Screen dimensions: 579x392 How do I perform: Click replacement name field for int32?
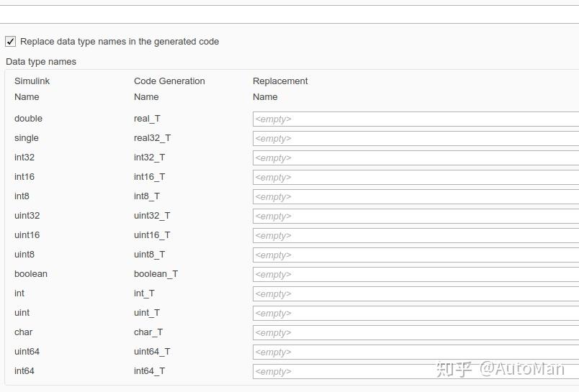(416, 158)
